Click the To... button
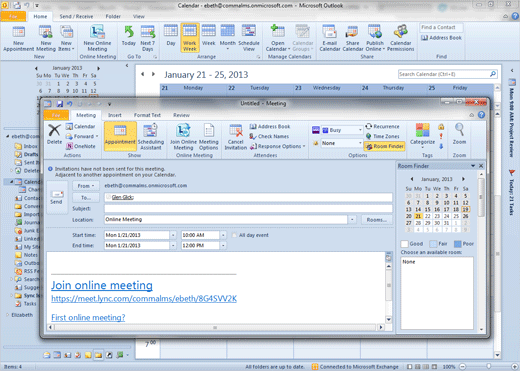520x371 pixels. click(86, 197)
